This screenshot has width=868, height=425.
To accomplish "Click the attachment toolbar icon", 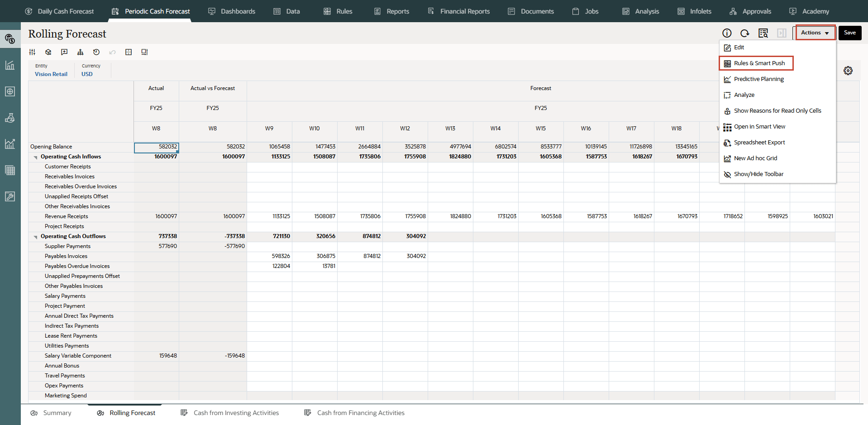I will (x=144, y=52).
